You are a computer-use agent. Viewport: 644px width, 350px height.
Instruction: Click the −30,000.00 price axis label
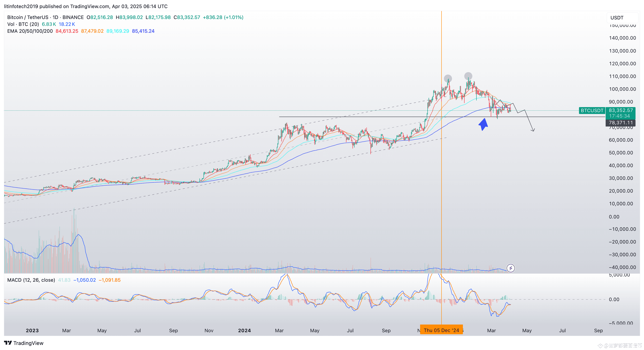pyautogui.click(x=622, y=255)
